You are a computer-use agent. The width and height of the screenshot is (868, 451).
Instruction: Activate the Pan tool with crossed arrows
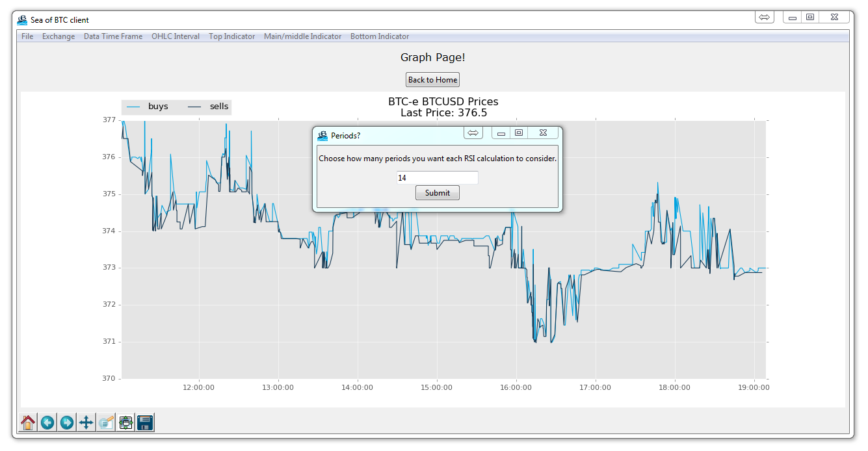pos(86,422)
